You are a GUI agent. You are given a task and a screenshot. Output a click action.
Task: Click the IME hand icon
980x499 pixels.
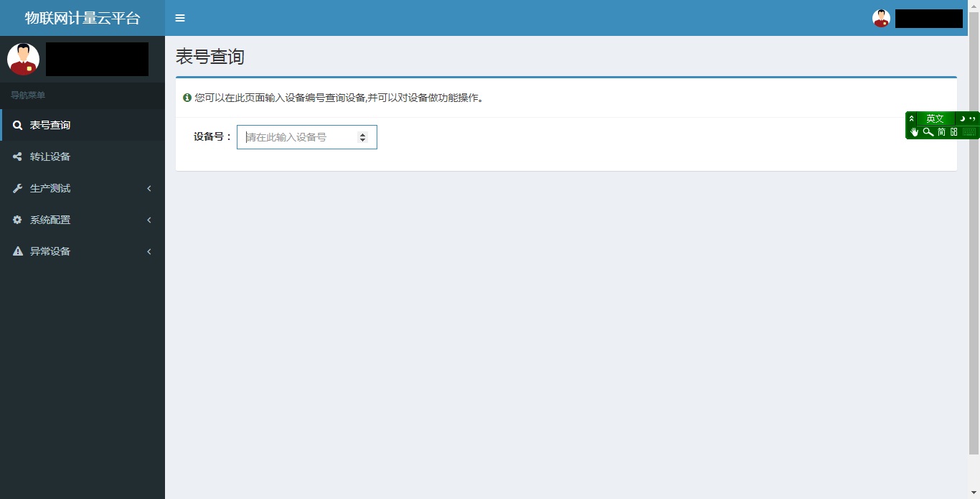pyautogui.click(x=914, y=132)
